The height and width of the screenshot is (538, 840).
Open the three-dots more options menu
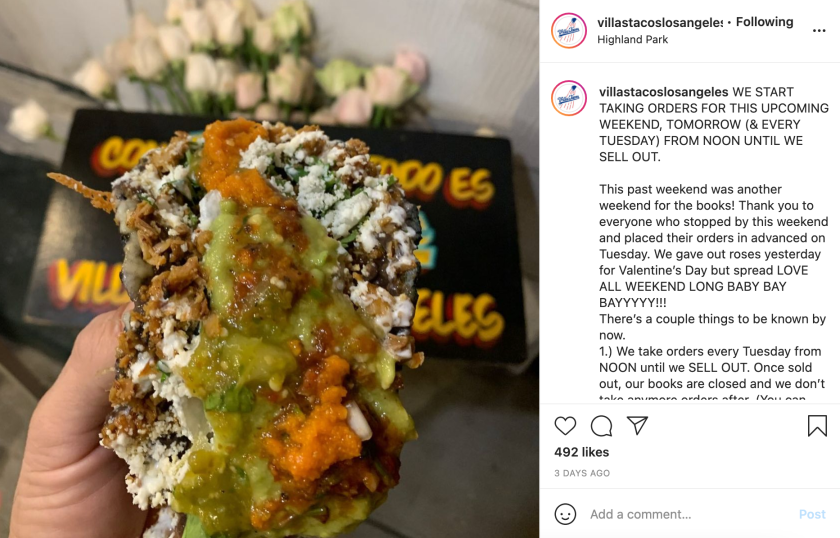coord(819,31)
